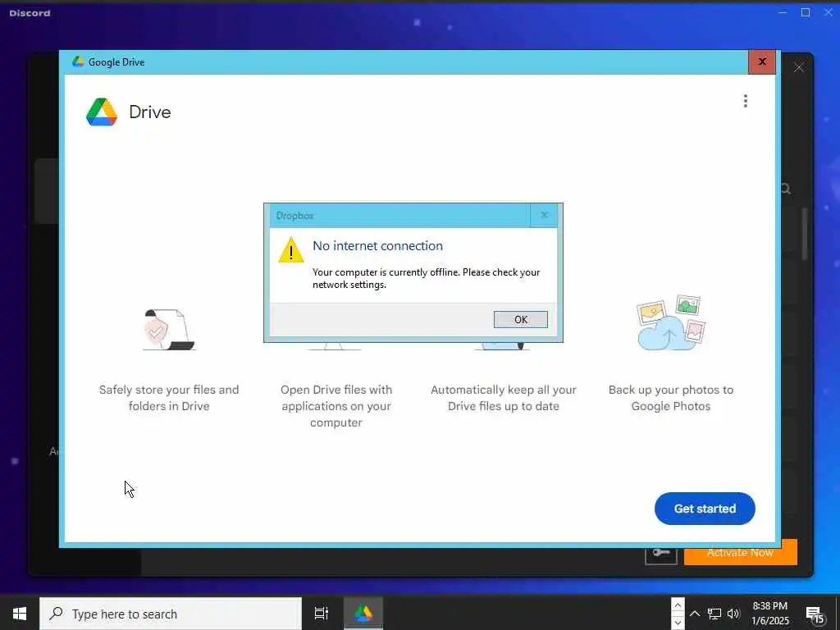
Task: Maximize the Discord window
Action: 806,12
